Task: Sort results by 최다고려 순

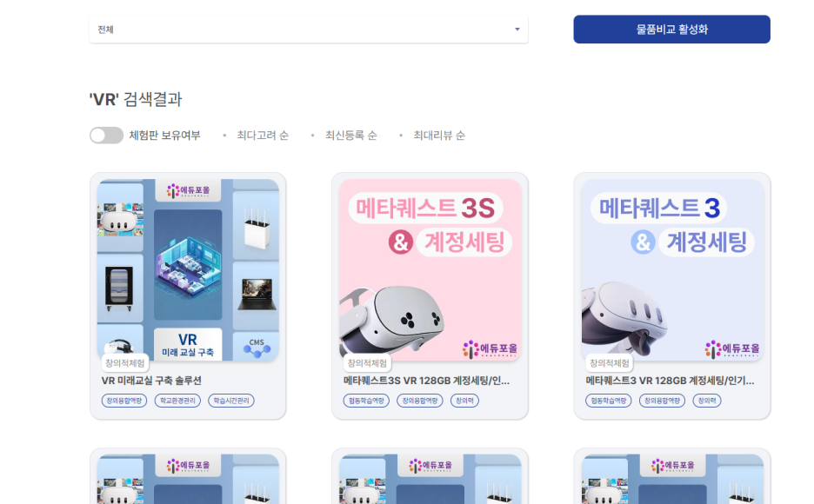Action: pyautogui.click(x=263, y=136)
